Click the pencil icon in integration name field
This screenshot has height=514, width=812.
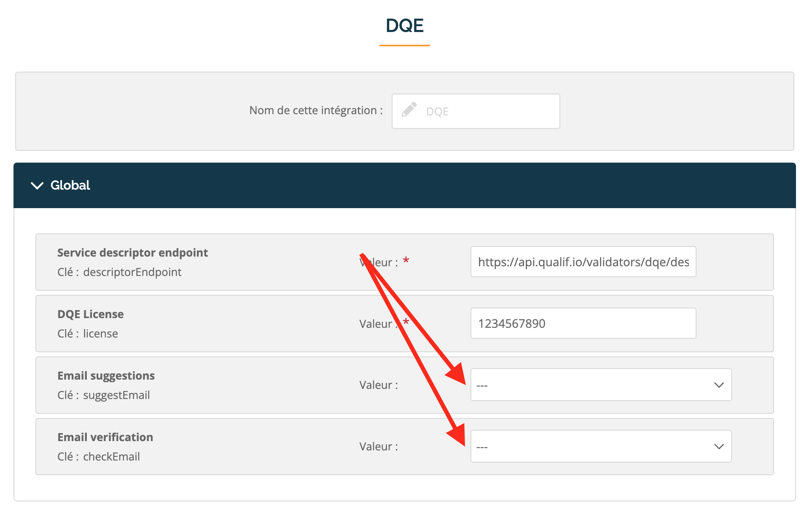tap(409, 110)
